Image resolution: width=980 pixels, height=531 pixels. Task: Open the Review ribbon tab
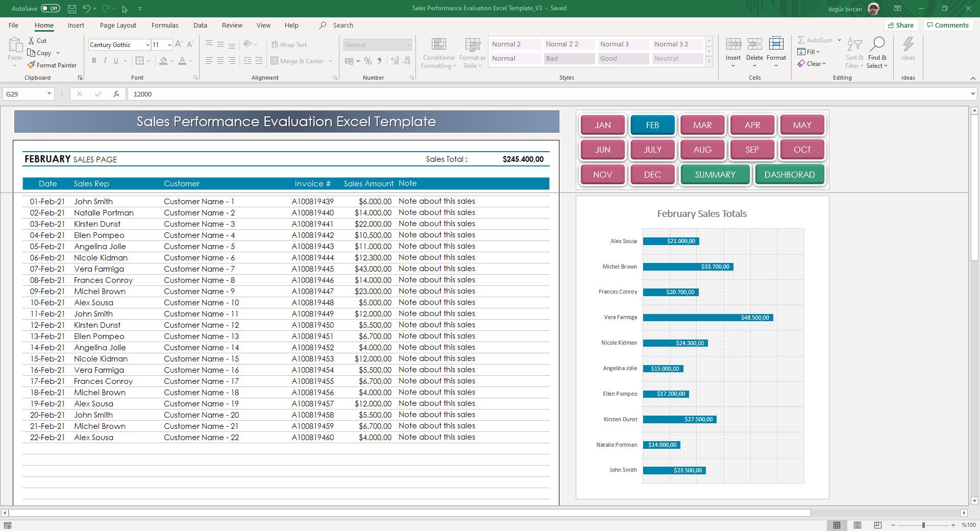point(232,25)
